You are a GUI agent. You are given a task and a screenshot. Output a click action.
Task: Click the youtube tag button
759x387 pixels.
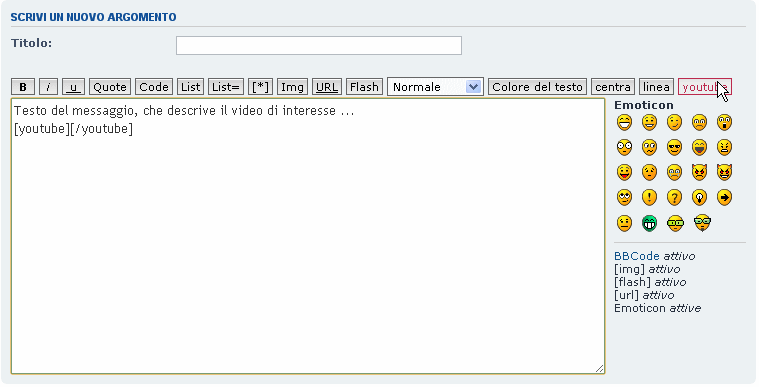coord(705,87)
